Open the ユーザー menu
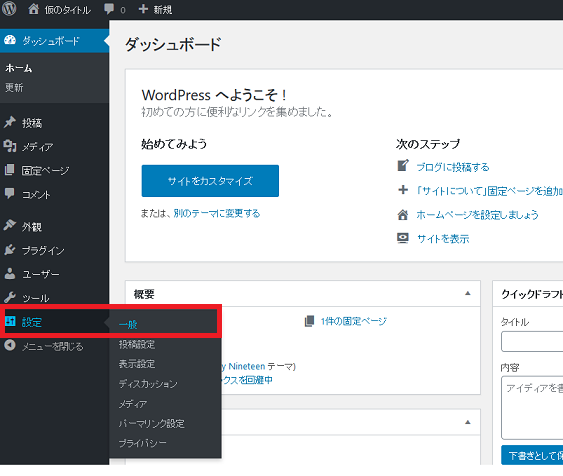Image resolution: width=563 pixels, height=476 pixels. pos(41,274)
